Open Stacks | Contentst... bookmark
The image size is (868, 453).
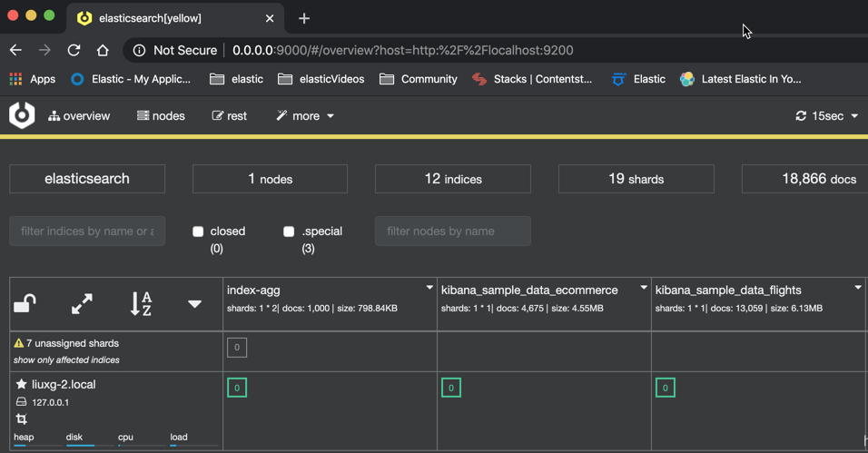532,79
